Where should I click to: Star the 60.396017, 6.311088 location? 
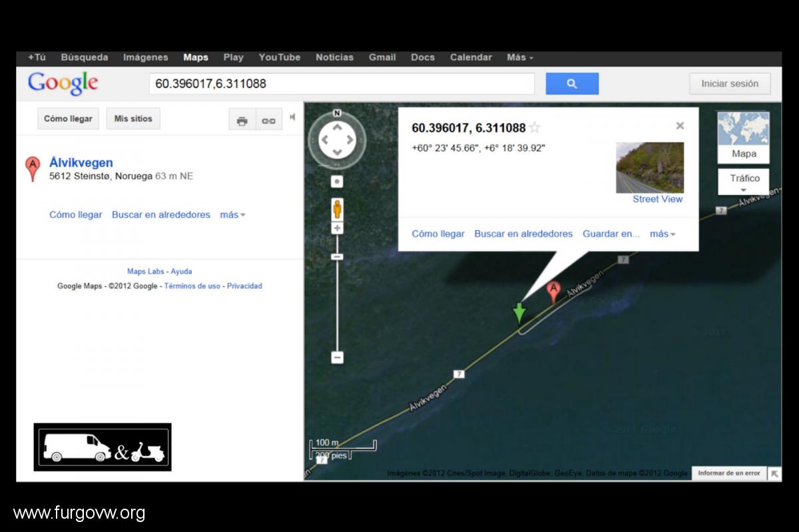tap(534, 128)
